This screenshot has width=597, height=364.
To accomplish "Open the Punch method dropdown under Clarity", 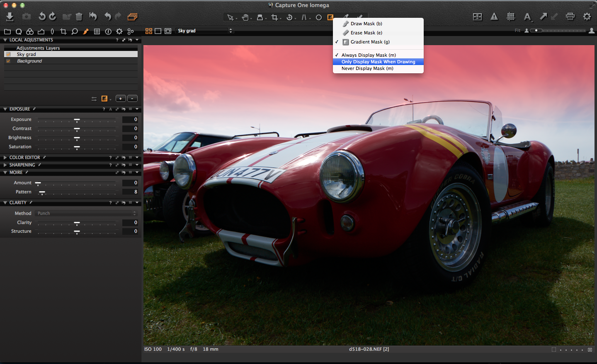I will (x=86, y=213).
